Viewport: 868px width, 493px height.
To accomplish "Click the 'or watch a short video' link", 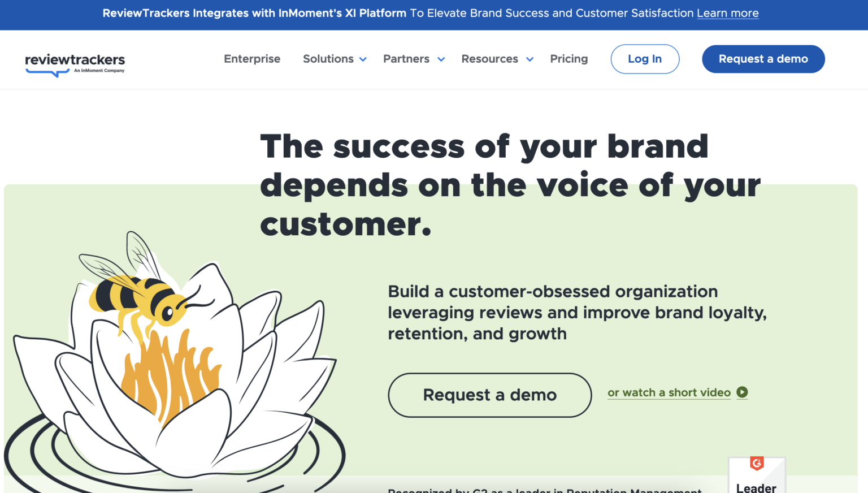I will click(x=669, y=392).
